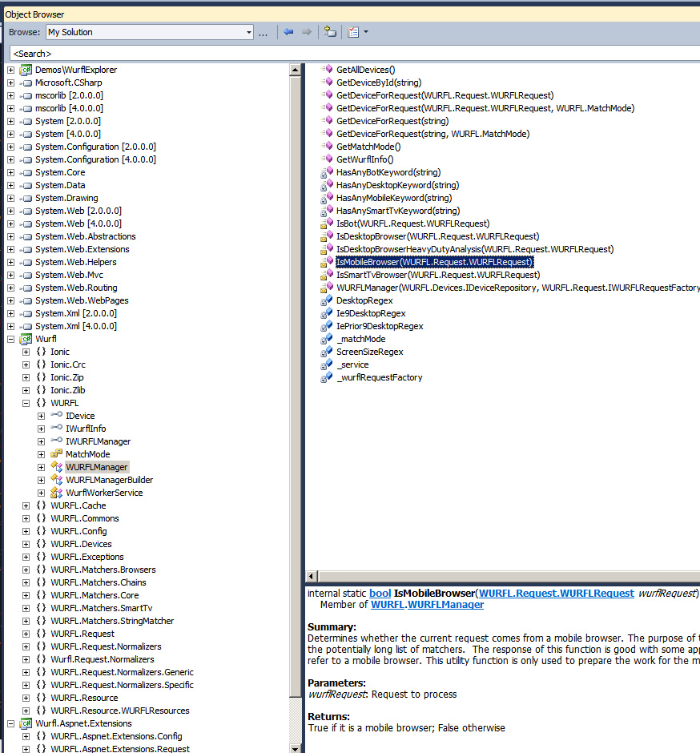
Task: Click the WURFLManagerBuilder class icon
Action: tap(57, 480)
